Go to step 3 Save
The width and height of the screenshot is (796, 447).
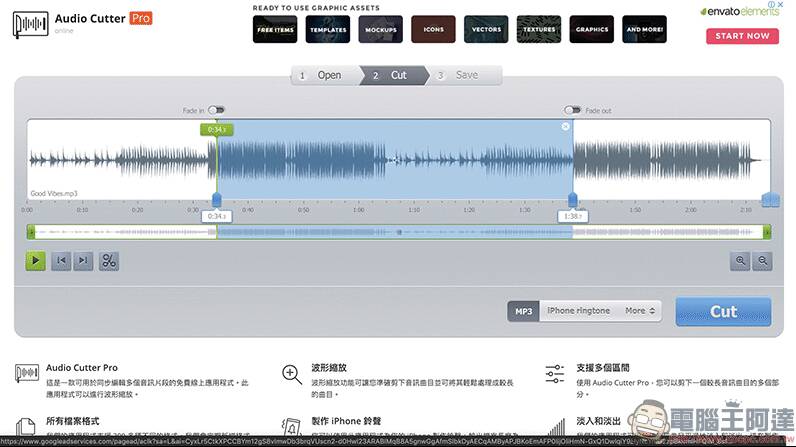coord(465,75)
